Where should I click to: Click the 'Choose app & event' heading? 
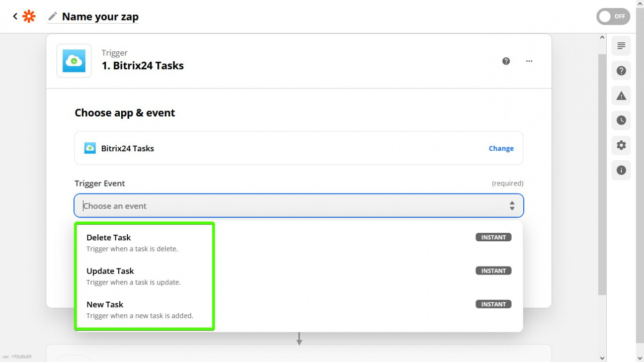(x=125, y=113)
